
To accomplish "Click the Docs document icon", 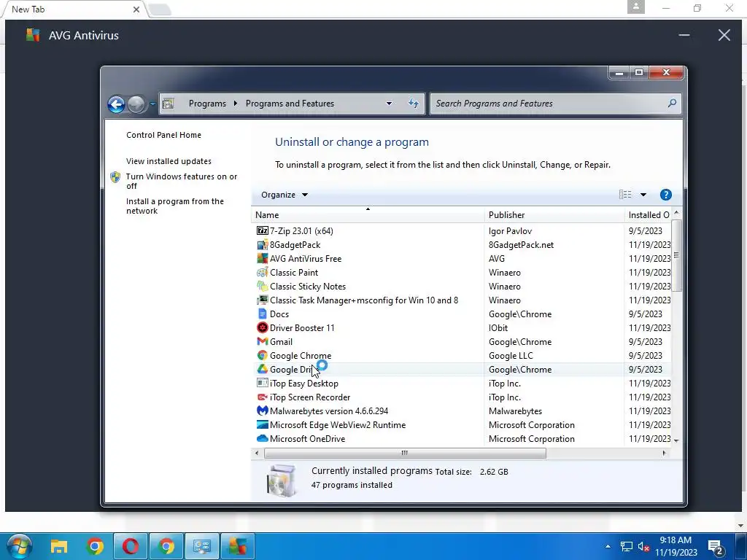I will click(262, 314).
